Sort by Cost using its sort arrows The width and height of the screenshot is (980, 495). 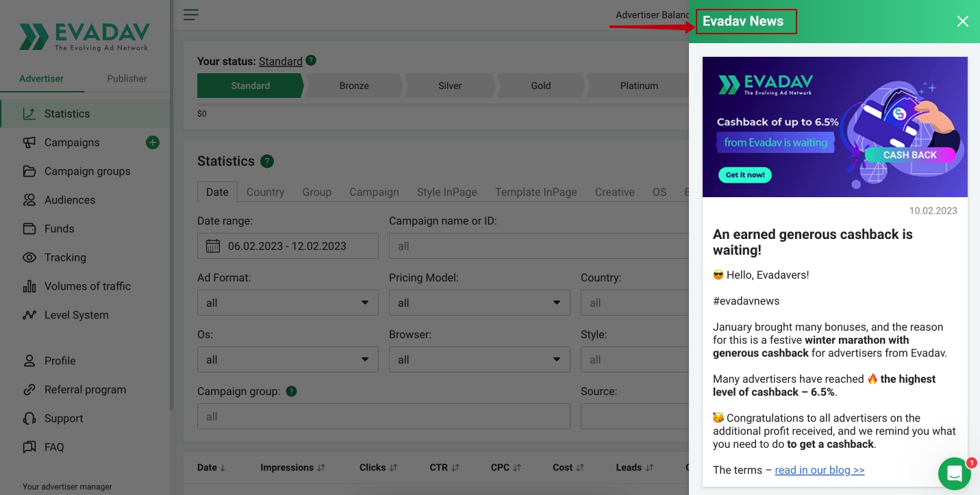click(x=579, y=468)
